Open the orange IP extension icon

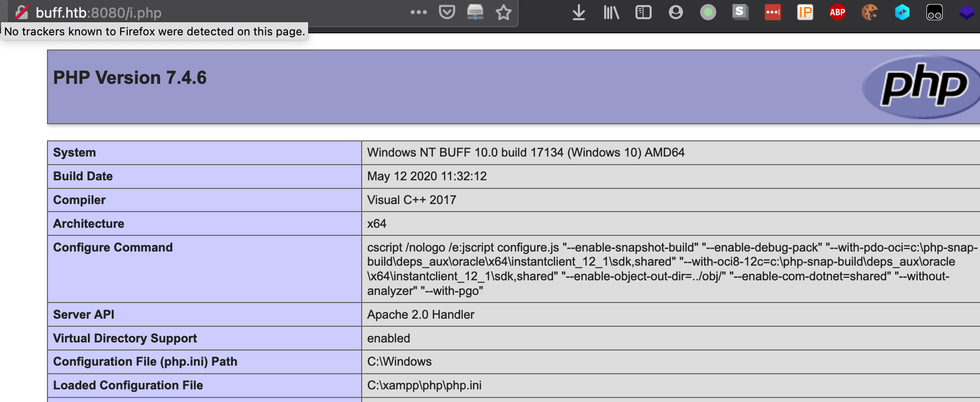pos(805,12)
